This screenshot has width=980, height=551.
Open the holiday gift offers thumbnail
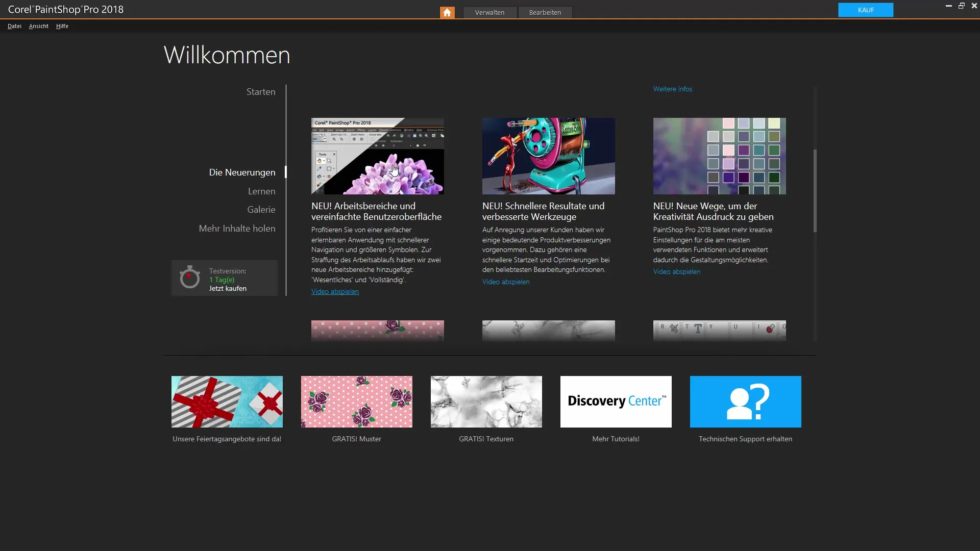pos(227,402)
